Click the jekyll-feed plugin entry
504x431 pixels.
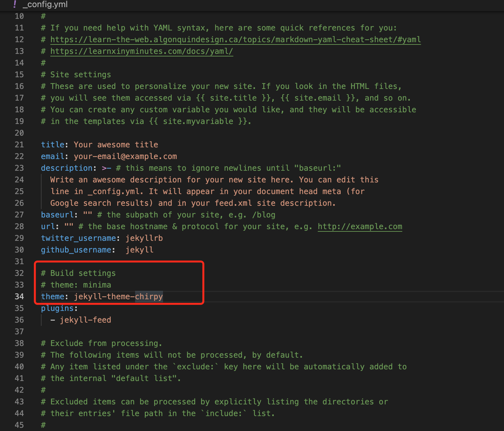(85, 320)
